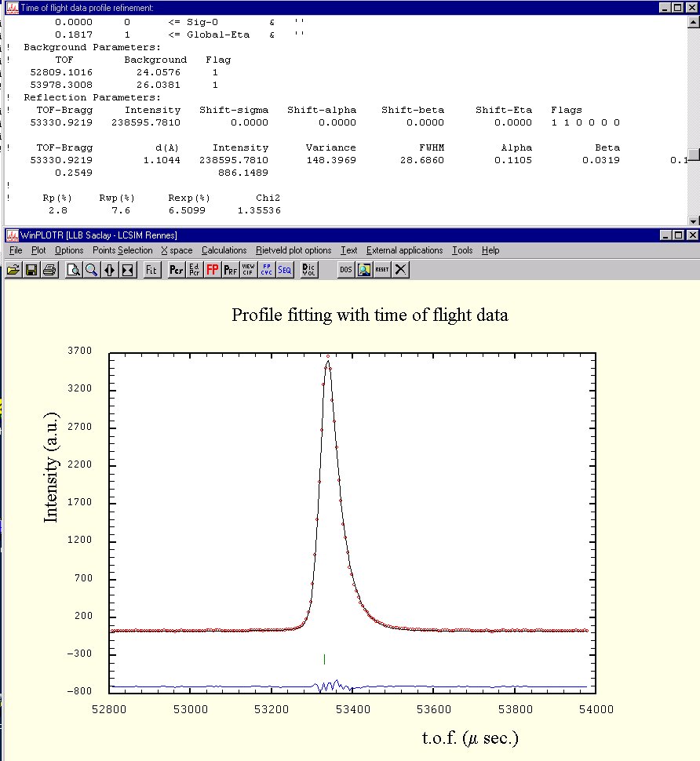Click the Print icon in toolbar
This screenshot has height=761, width=700.
click(49, 270)
